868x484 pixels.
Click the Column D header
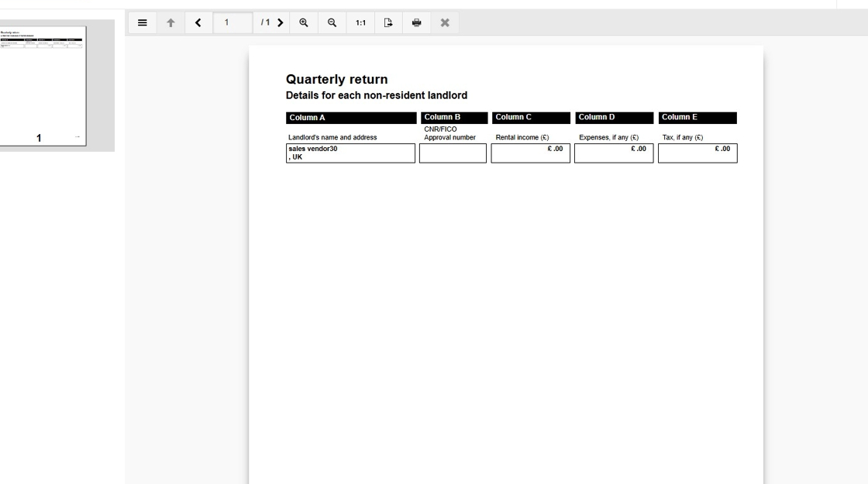coord(614,118)
